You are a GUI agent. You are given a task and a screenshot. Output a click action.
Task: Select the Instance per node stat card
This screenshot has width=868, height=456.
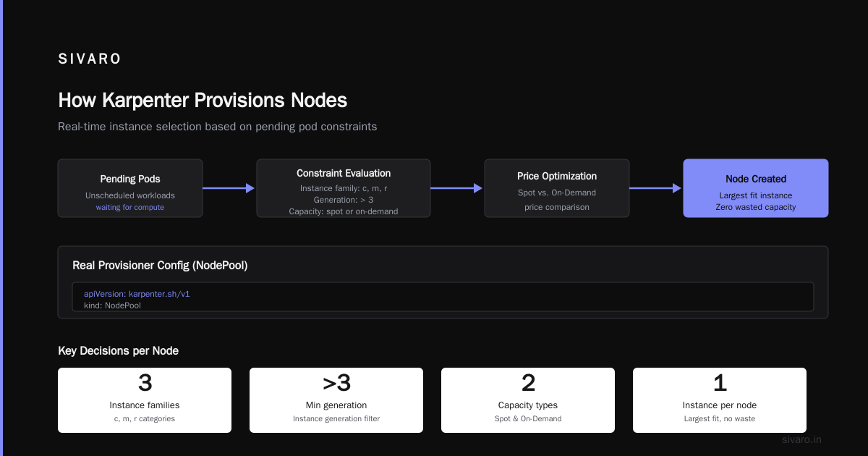click(x=720, y=400)
